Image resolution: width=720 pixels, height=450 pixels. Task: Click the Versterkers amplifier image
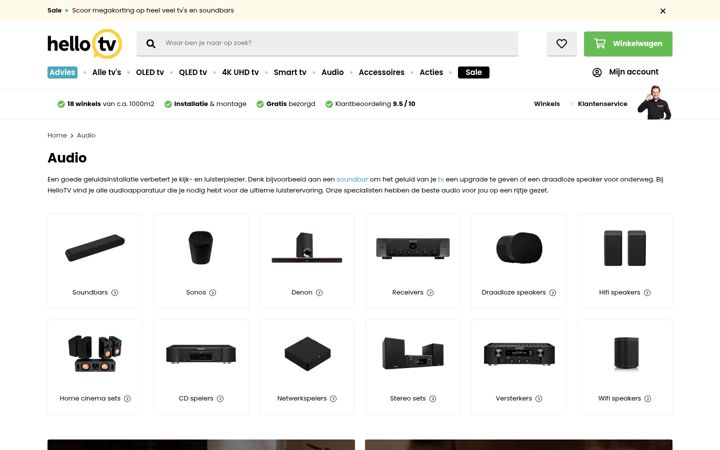(519, 354)
